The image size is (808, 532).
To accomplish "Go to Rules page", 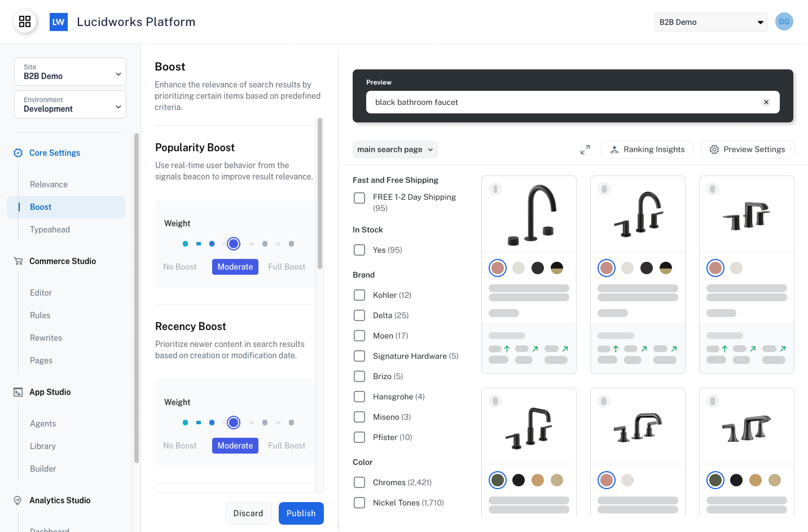I will pyautogui.click(x=40, y=315).
